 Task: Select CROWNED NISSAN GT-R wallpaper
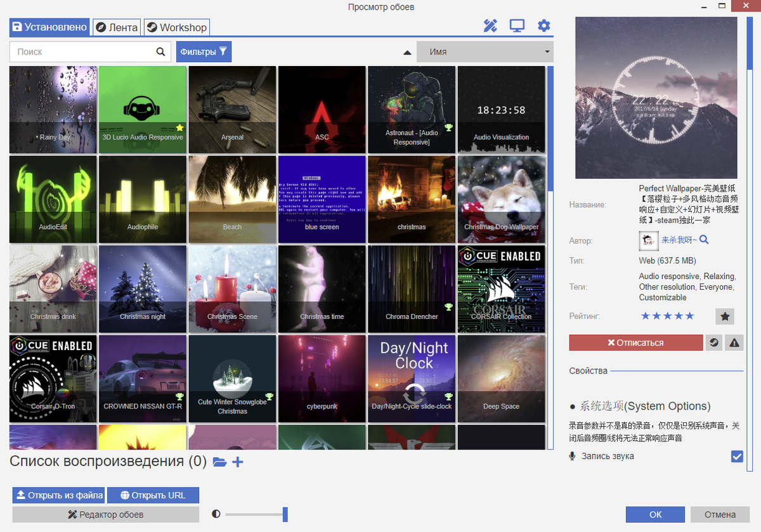pyautogui.click(x=143, y=379)
